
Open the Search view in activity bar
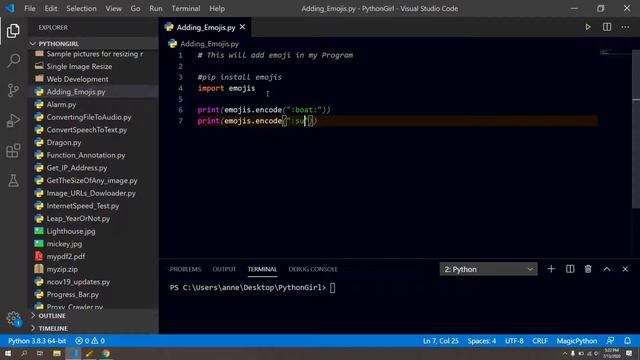[x=13, y=60]
